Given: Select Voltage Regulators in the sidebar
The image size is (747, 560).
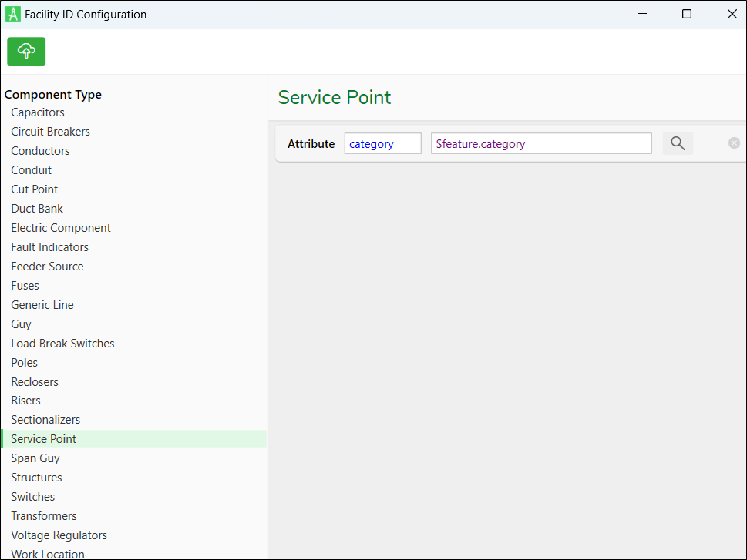Looking at the screenshot, I should click(x=59, y=535).
